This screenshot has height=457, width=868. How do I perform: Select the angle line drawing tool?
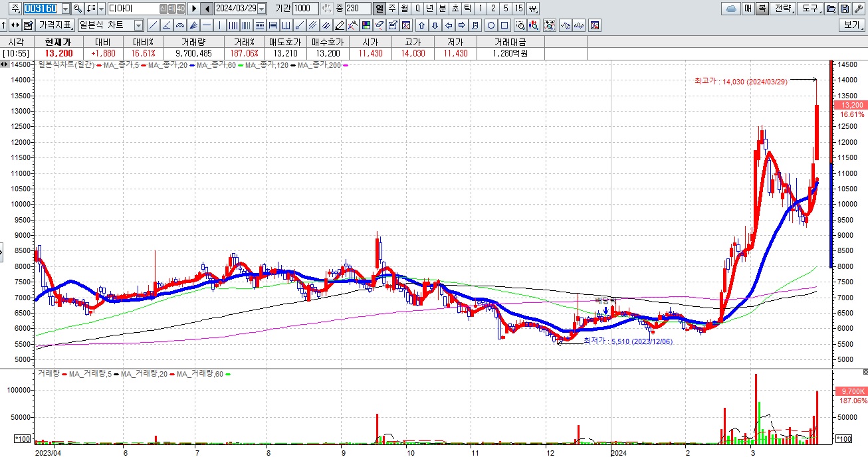pyautogui.click(x=166, y=25)
